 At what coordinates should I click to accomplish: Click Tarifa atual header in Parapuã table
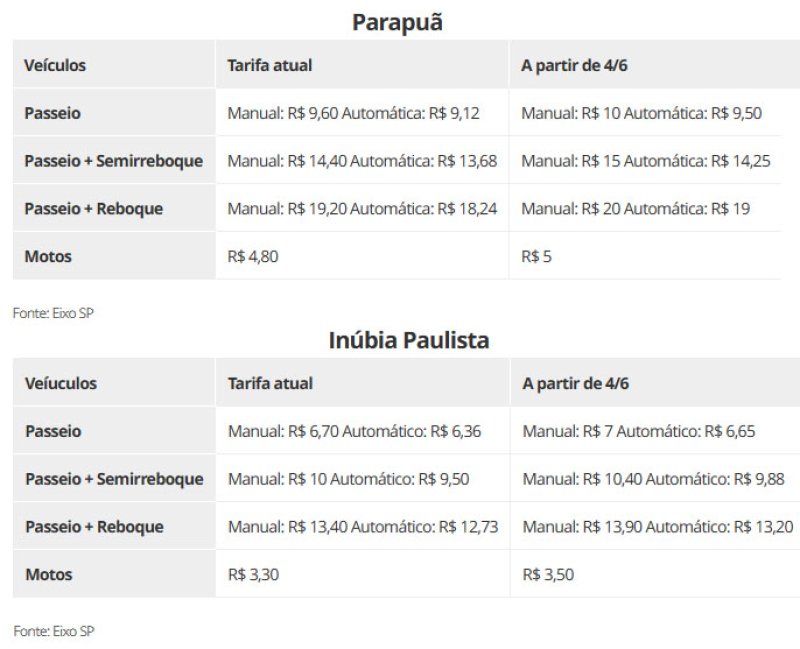tap(269, 65)
